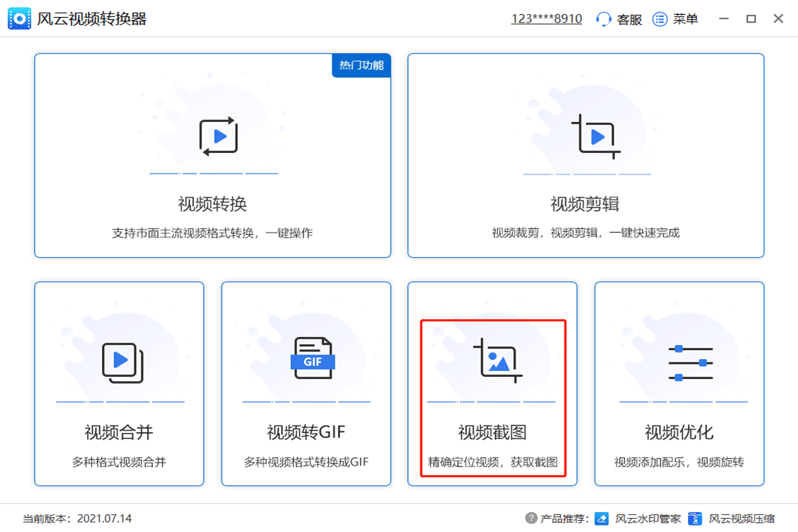The image size is (798, 532).
Task: Click description 视频添加配乐，视频旋转
Action: 679,462
